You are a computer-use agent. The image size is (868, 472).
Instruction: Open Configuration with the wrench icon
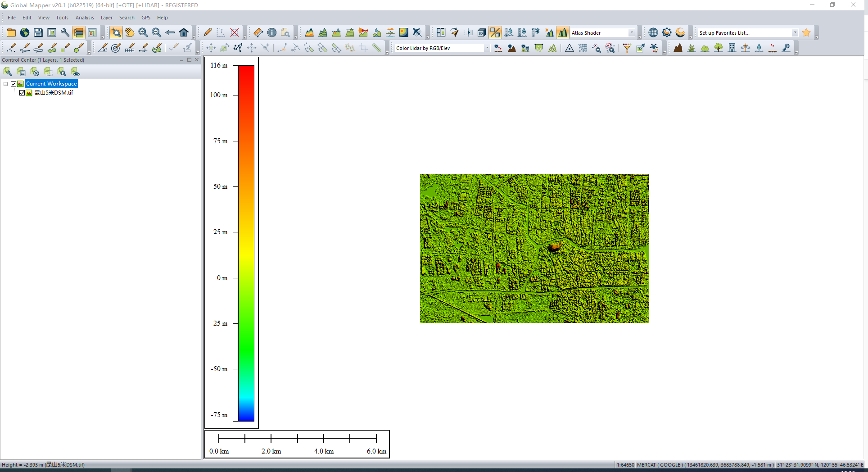(x=65, y=32)
